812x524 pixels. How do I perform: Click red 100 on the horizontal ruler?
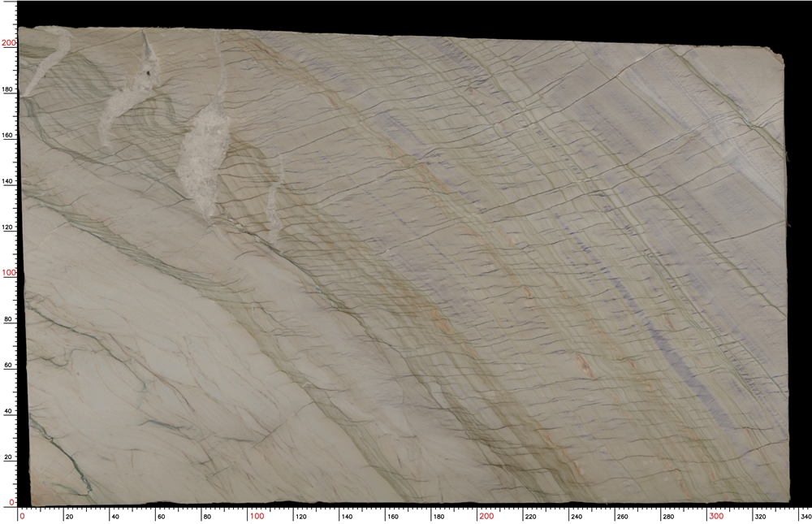257,516
